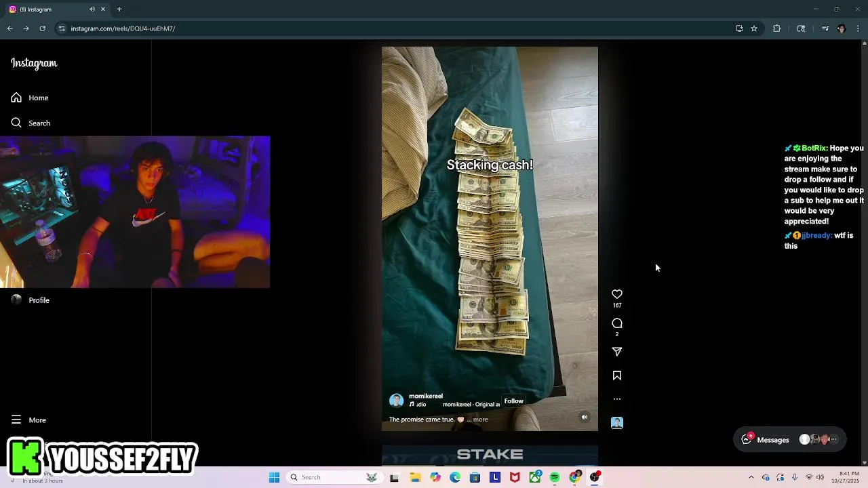The image size is (868, 488).
Task: Open the Messages floating button
Action: pos(791,439)
